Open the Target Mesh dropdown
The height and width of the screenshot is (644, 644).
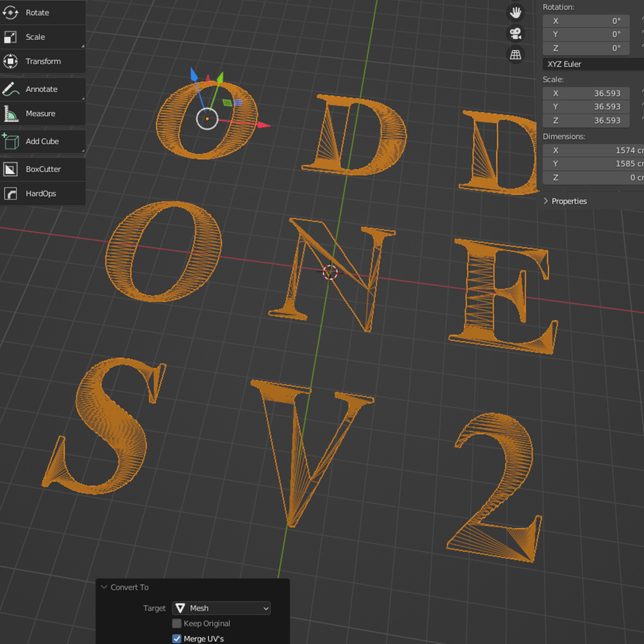221,608
